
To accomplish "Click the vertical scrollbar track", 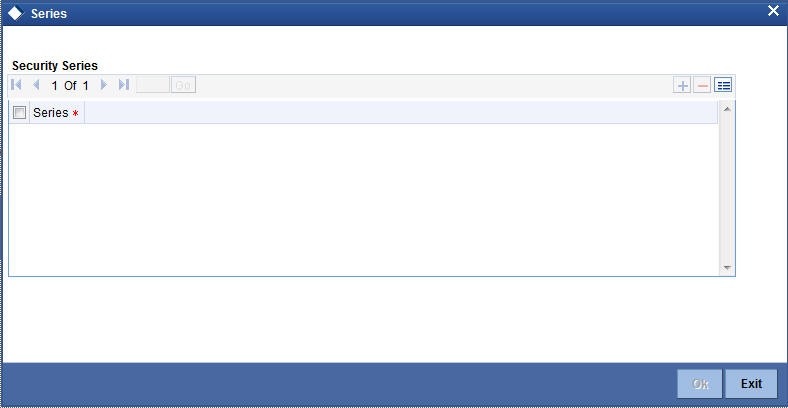I will pos(726,188).
